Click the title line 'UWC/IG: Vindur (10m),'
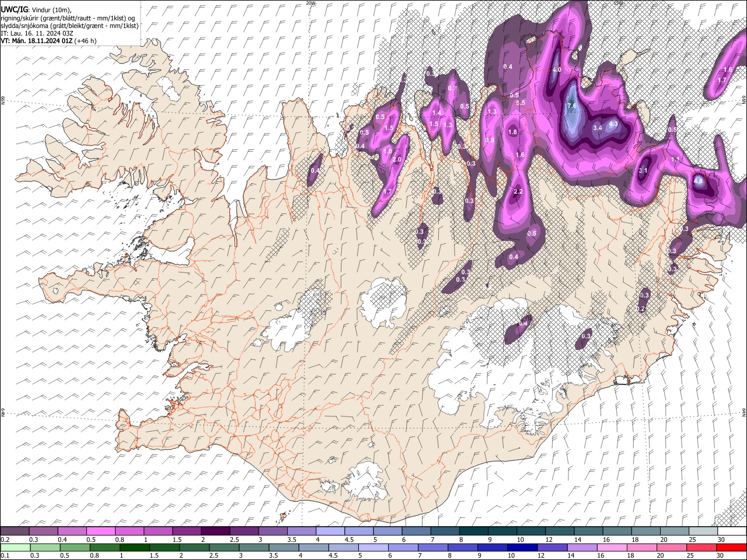The width and height of the screenshot is (747, 560). click(x=36, y=10)
